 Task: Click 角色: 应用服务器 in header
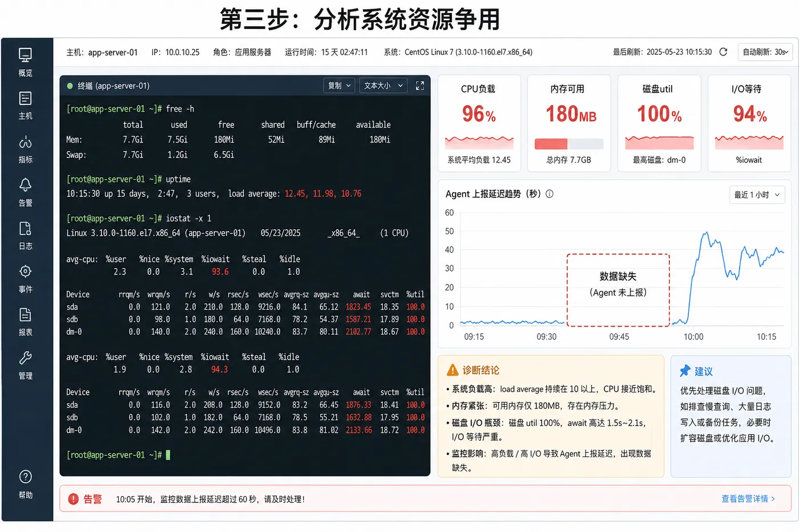coord(242,52)
